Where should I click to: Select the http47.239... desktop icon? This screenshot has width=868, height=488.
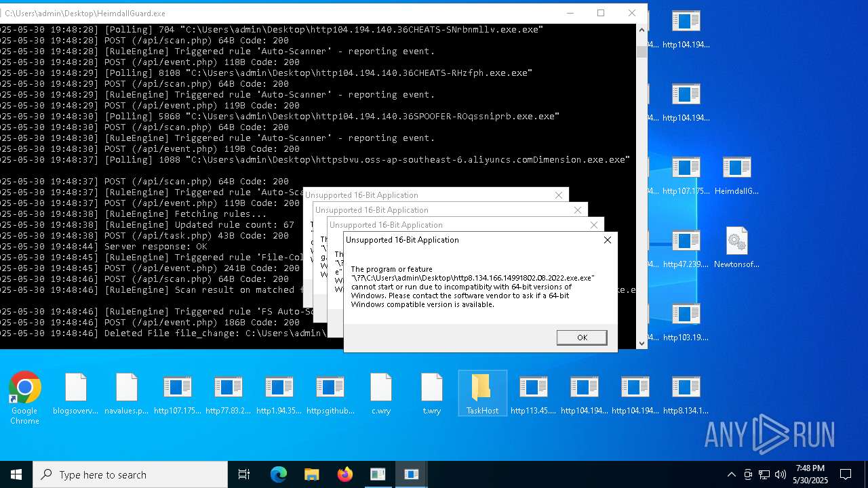[686, 247]
